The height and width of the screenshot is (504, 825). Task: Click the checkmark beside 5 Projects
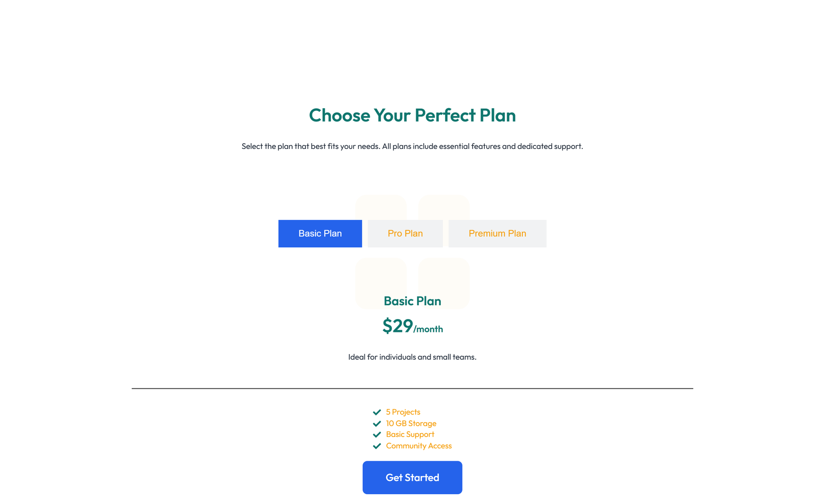pos(377,412)
